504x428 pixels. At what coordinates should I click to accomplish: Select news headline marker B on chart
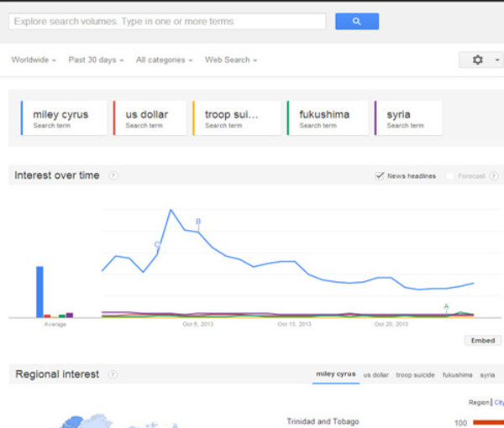(x=198, y=222)
